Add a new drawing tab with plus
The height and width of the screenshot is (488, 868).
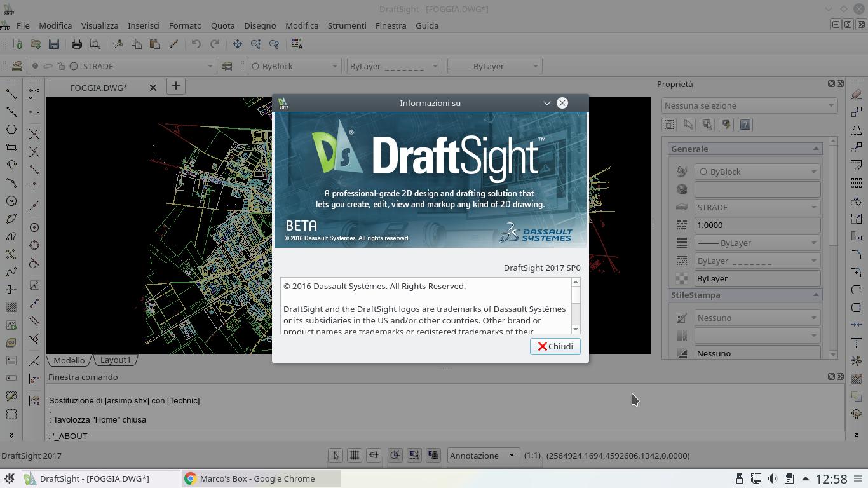176,86
